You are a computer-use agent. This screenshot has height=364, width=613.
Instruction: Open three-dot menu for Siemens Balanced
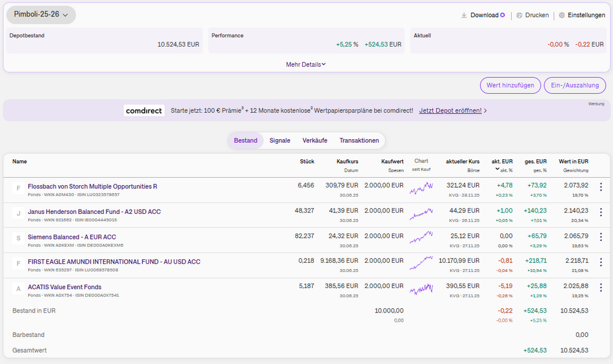(x=601, y=237)
